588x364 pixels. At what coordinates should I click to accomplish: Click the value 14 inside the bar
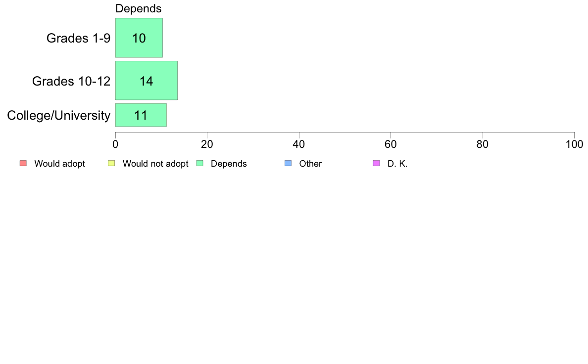click(x=147, y=81)
